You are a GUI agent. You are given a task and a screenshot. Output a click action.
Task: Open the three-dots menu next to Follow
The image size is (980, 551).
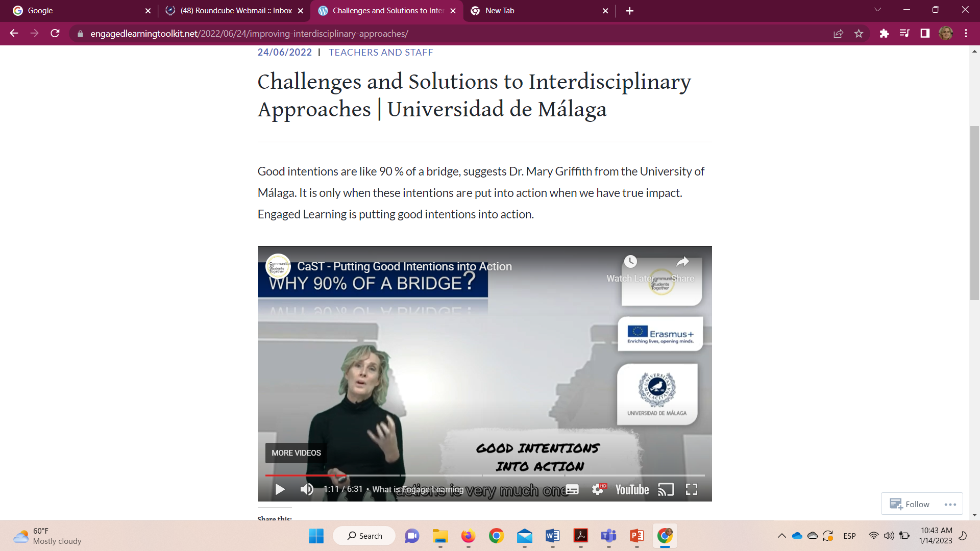[950, 505]
